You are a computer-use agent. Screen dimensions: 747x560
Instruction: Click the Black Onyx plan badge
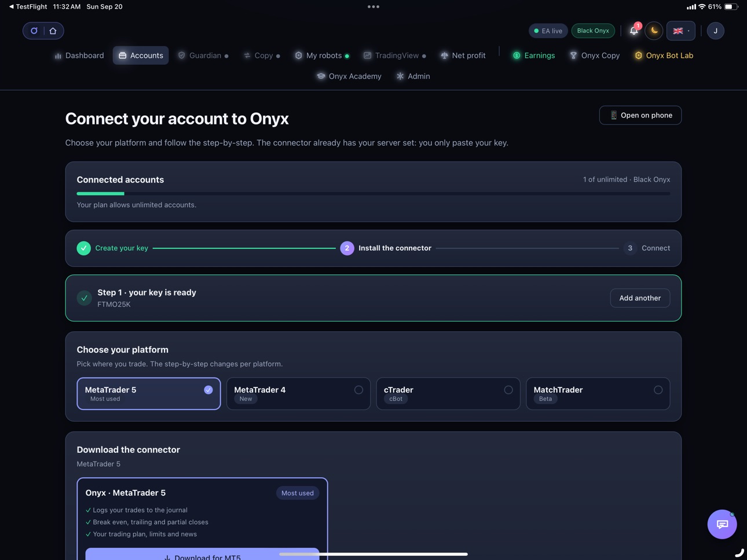point(593,31)
